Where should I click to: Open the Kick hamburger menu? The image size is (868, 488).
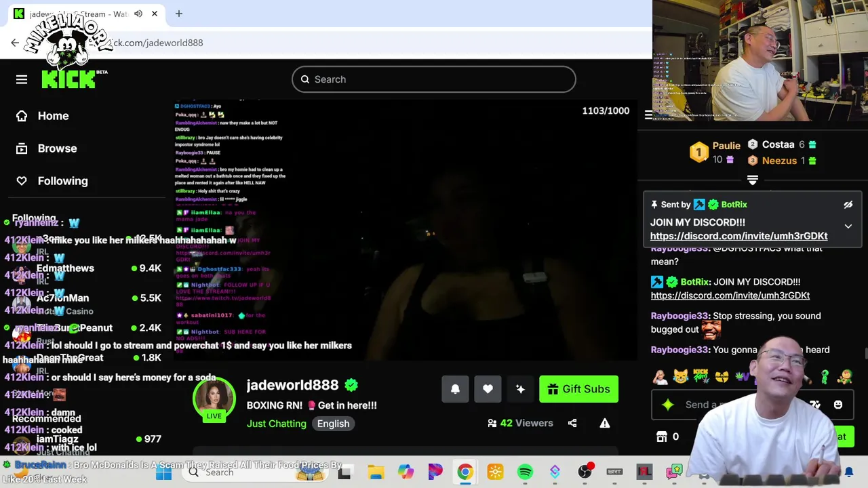pyautogui.click(x=22, y=80)
